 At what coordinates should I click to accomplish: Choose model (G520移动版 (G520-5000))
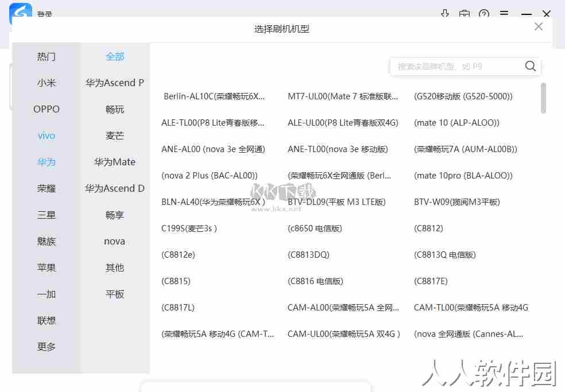click(x=463, y=96)
